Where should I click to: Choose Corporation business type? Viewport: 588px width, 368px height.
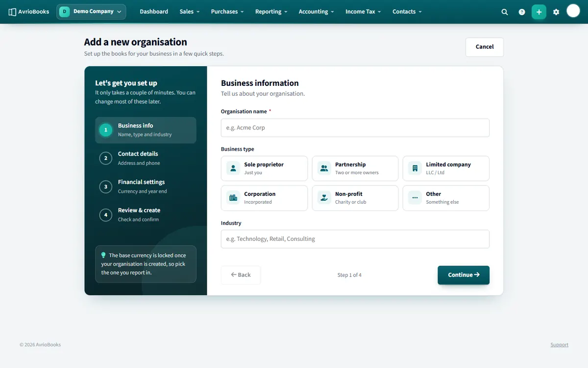(x=264, y=198)
